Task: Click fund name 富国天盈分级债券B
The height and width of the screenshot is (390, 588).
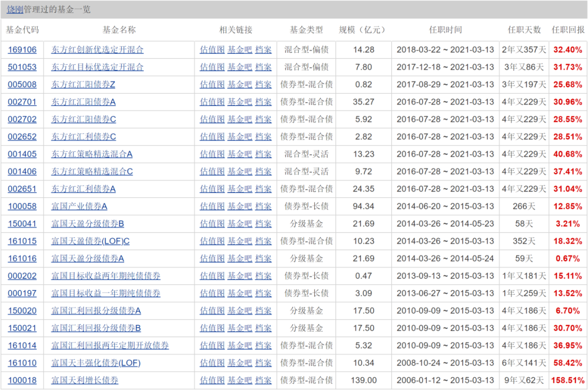Action: (x=88, y=224)
